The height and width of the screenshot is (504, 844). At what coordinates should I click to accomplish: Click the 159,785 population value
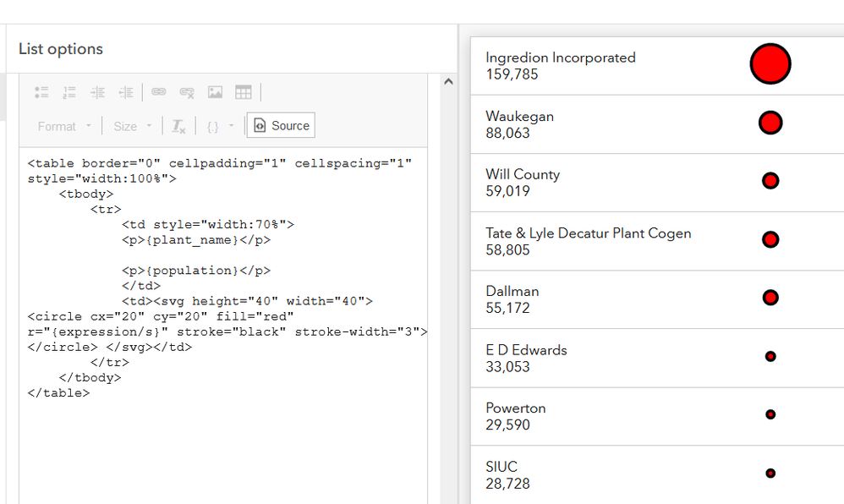512,74
